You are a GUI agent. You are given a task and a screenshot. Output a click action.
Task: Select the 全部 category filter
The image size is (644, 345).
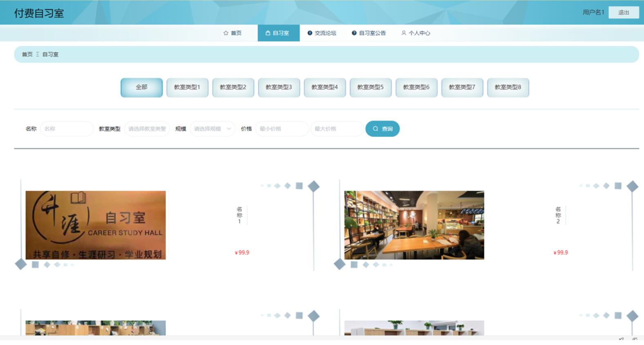[141, 87]
